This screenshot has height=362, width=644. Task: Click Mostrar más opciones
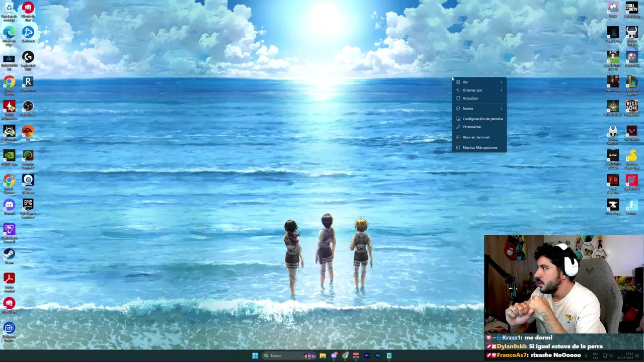479,147
